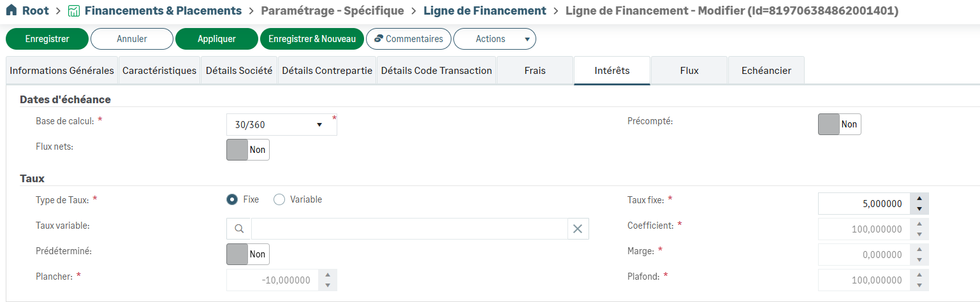The image size is (980, 302).
Task: Switch to the Echéancier tab
Action: tap(766, 71)
